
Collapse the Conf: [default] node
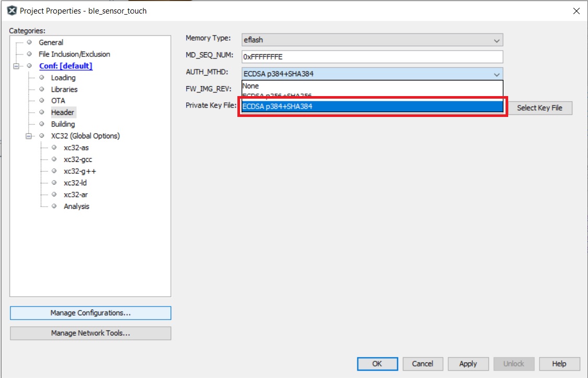click(x=17, y=66)
